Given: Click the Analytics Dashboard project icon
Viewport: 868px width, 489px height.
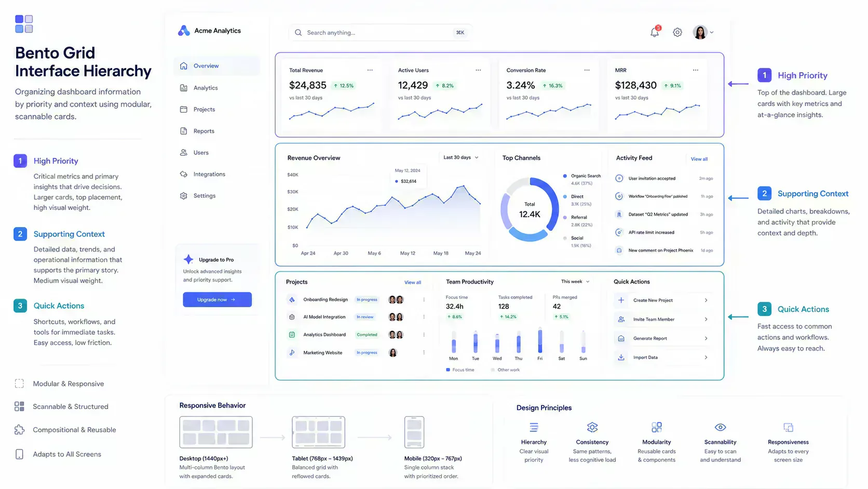Looking at the screenshot, I should (292, 335).
